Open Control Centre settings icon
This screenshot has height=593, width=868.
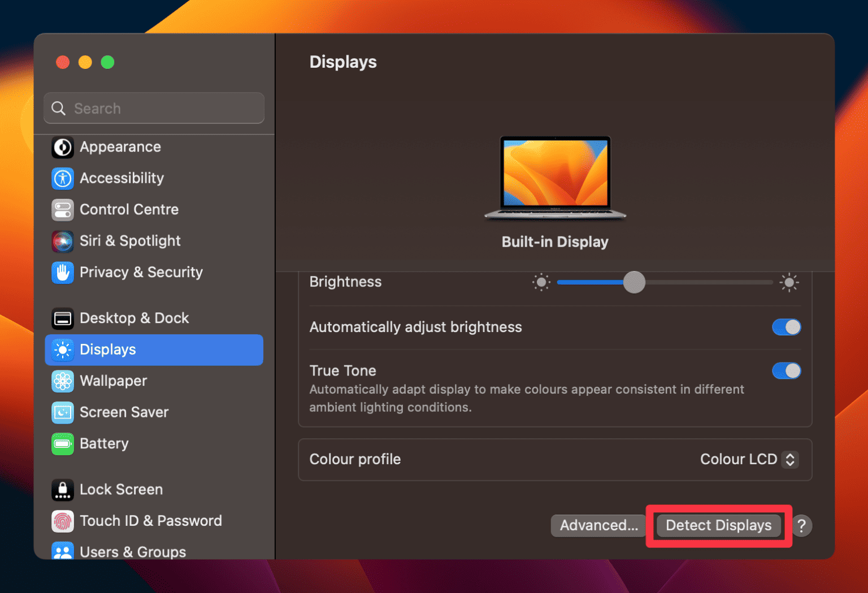(x=62, y=210)
